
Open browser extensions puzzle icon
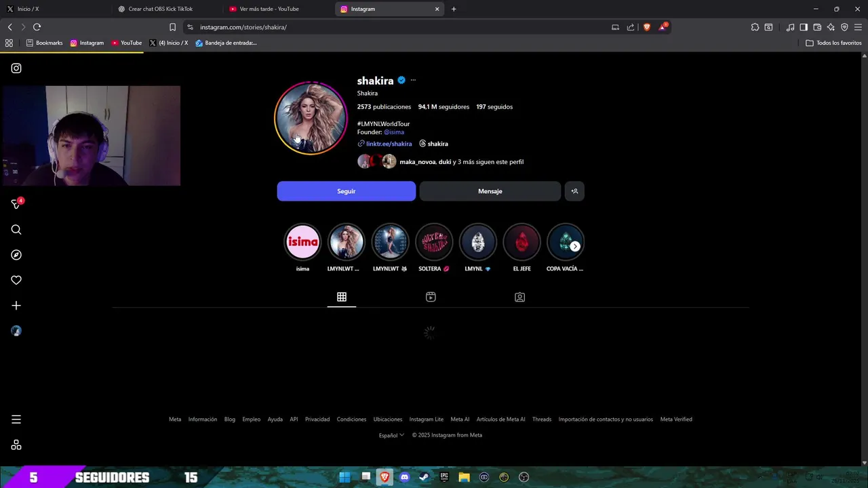[755, 27]
